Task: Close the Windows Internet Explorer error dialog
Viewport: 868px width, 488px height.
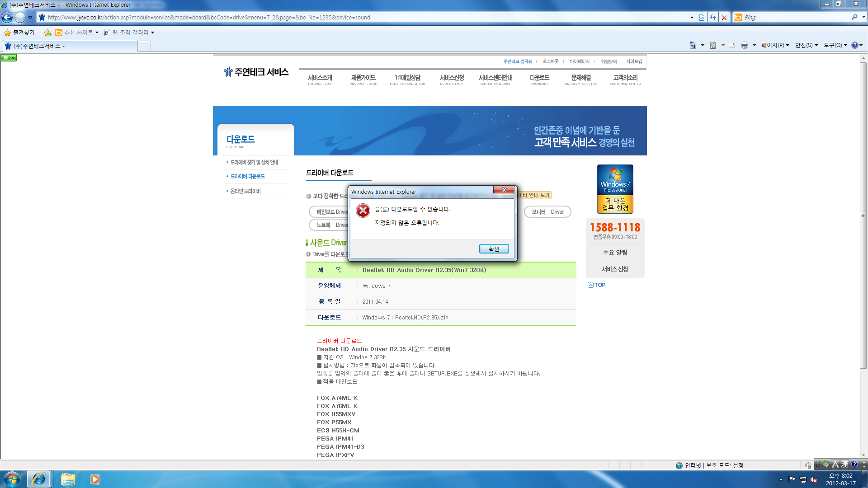Action: 504,190
